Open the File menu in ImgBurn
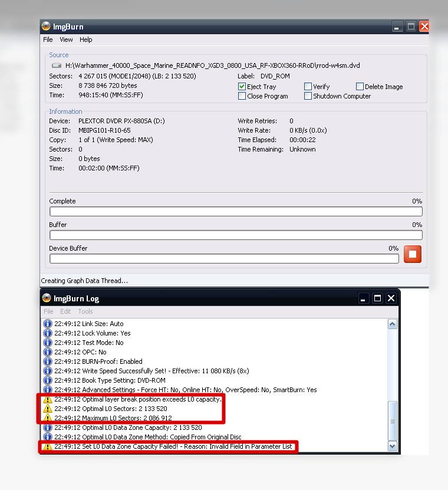 (x=48, y=40)
